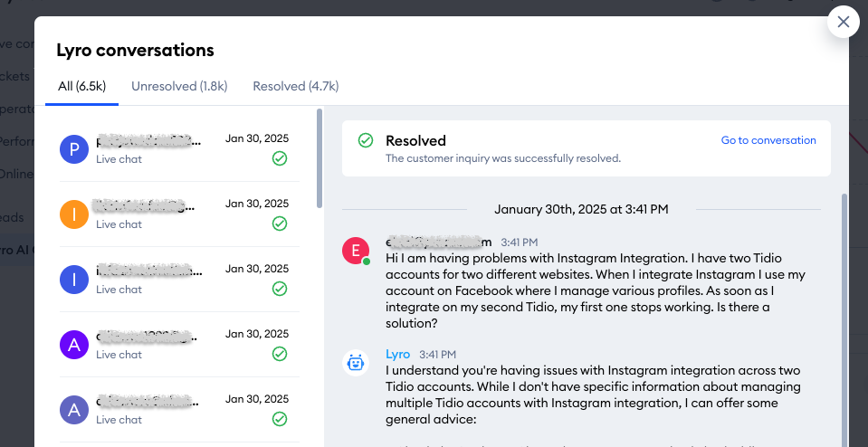Close the Lyro conversations dialog
Screen dimensions: 868x447
click(x=843, y=22)
